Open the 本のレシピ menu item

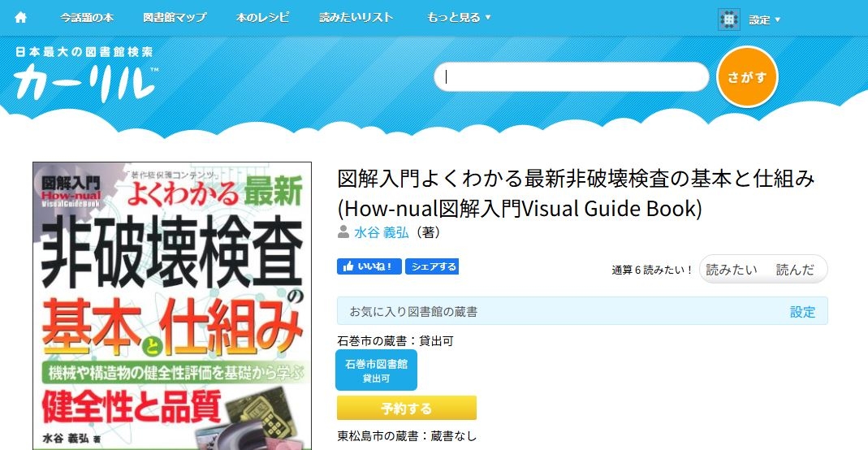262,18
